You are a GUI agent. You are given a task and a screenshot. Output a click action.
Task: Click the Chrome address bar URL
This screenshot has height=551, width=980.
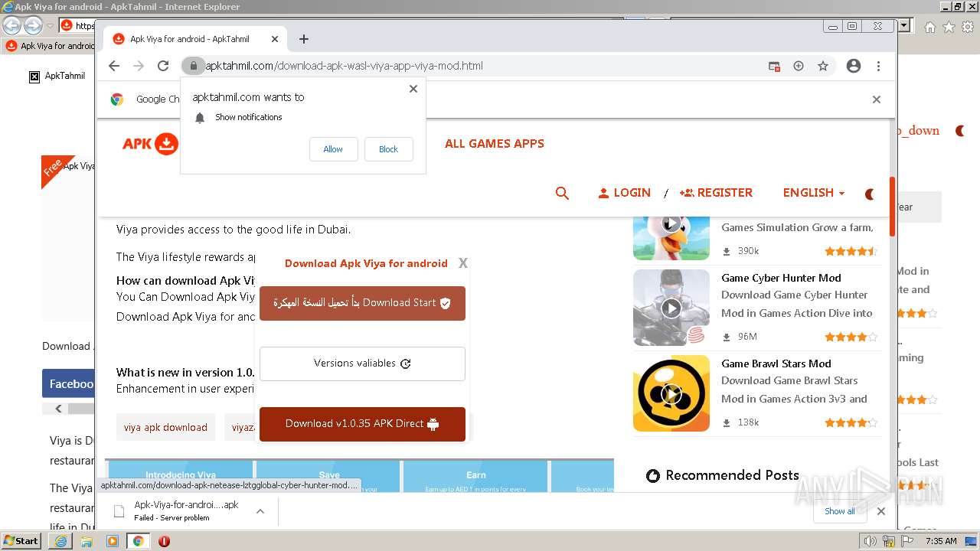click(344, 66)
